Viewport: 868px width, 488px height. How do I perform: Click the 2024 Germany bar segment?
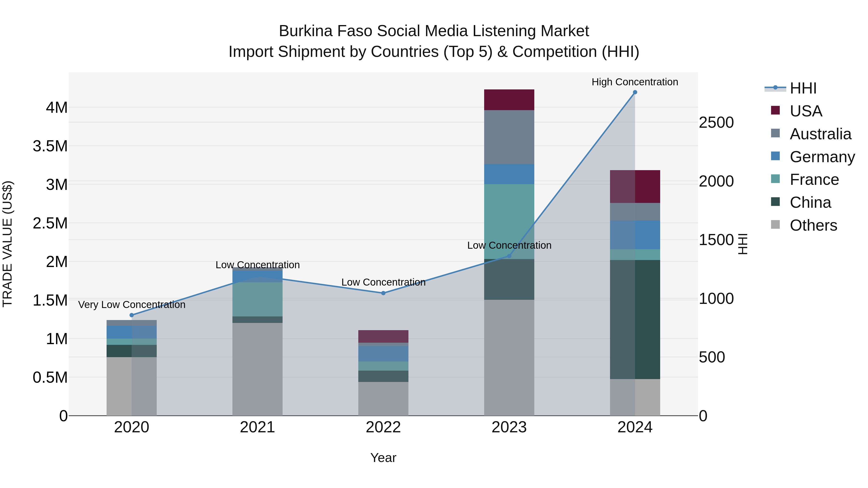635,235
